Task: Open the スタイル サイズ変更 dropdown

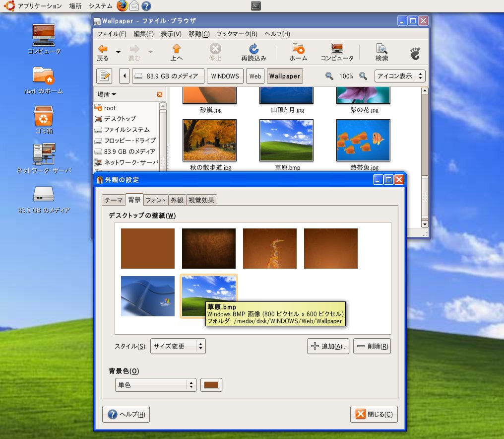Action: [178, 346]
